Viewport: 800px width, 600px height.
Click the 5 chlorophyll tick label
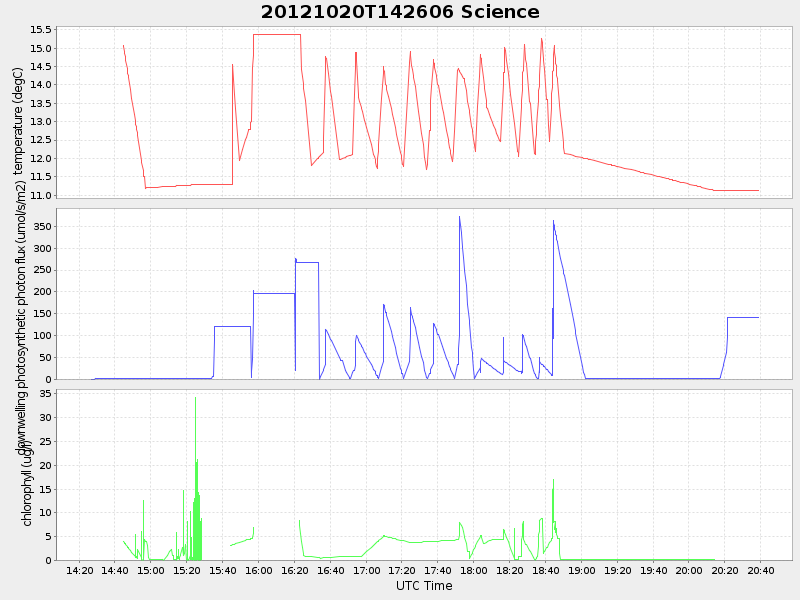pyautogui.click(x=48, y=537)
